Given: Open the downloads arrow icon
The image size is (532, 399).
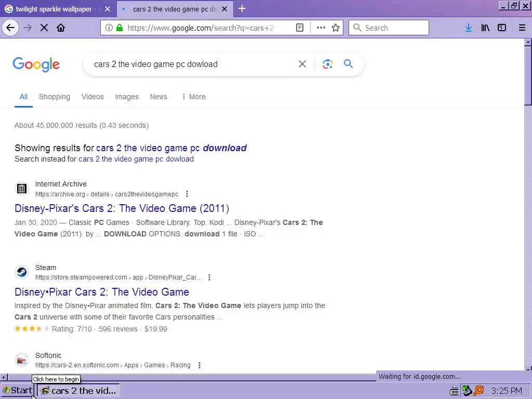Looking at the screenshot, I should click(469, 28).
